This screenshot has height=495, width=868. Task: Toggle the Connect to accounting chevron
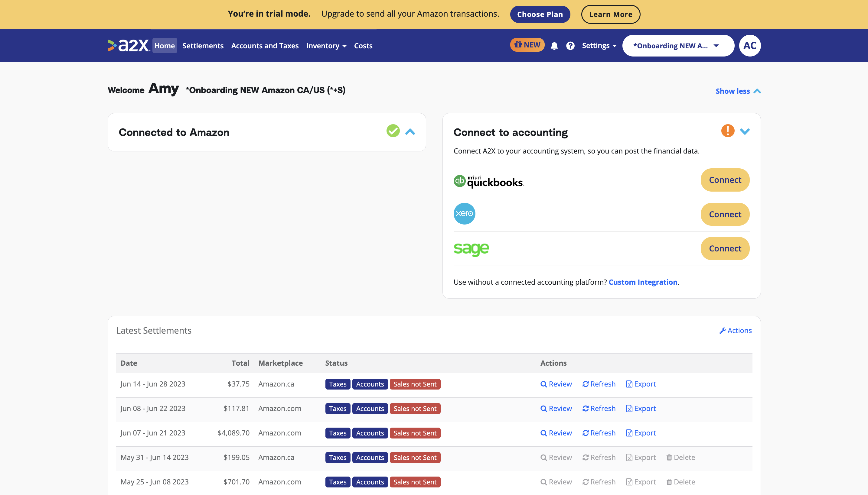tap(745, 131)
